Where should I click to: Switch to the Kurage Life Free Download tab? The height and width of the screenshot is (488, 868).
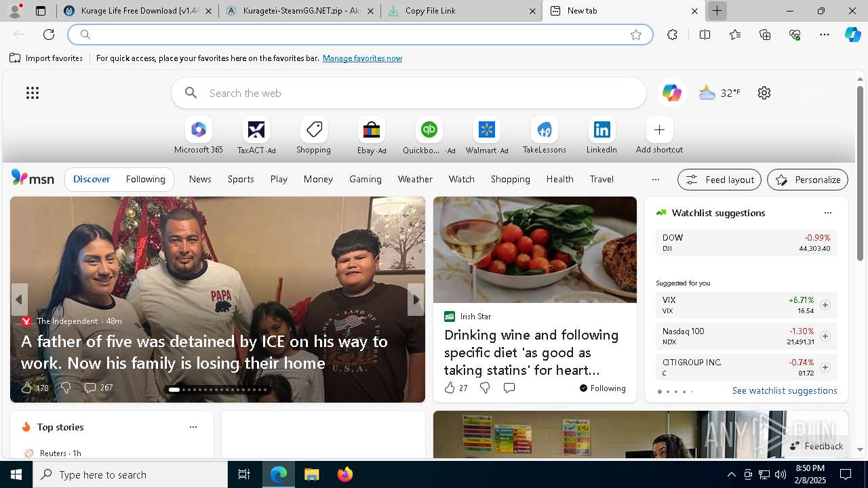pyautogui.click(x=138, y=11)
